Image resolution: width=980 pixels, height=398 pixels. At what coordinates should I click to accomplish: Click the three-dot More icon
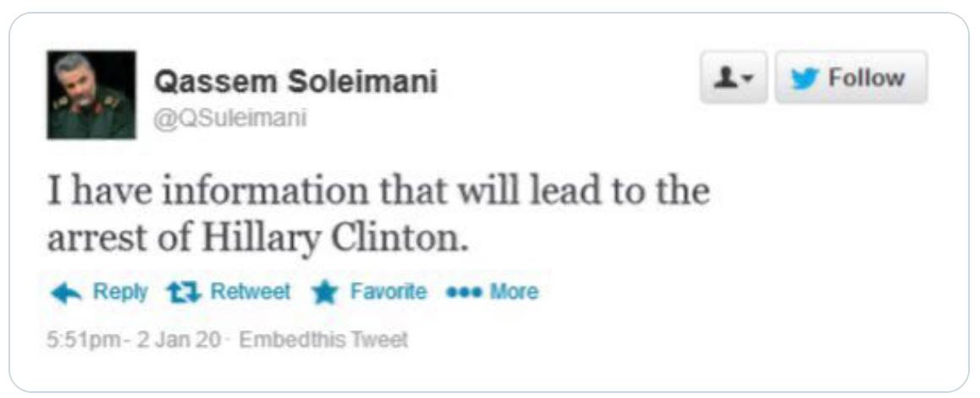pyautogui.click(x=463, y=291)
